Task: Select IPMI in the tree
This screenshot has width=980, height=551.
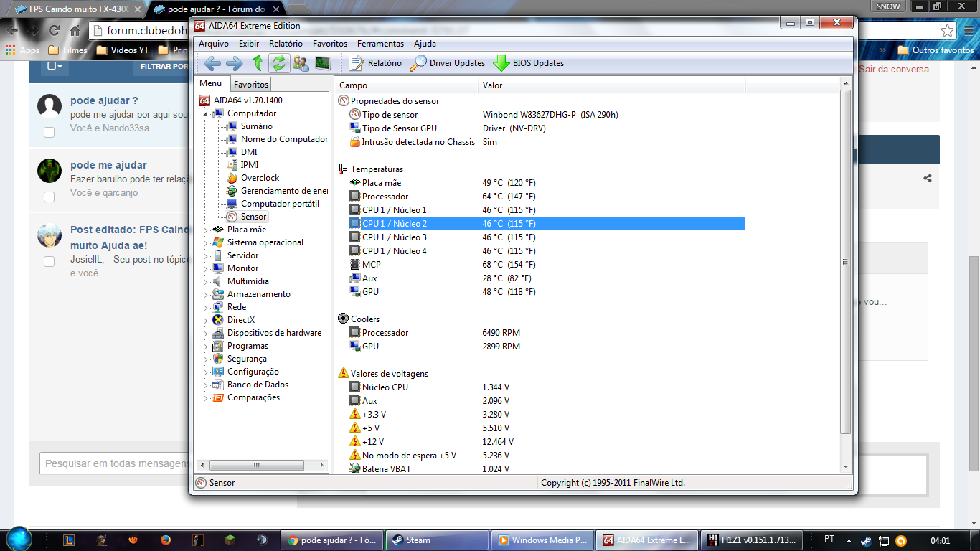Action: [250, 165]
